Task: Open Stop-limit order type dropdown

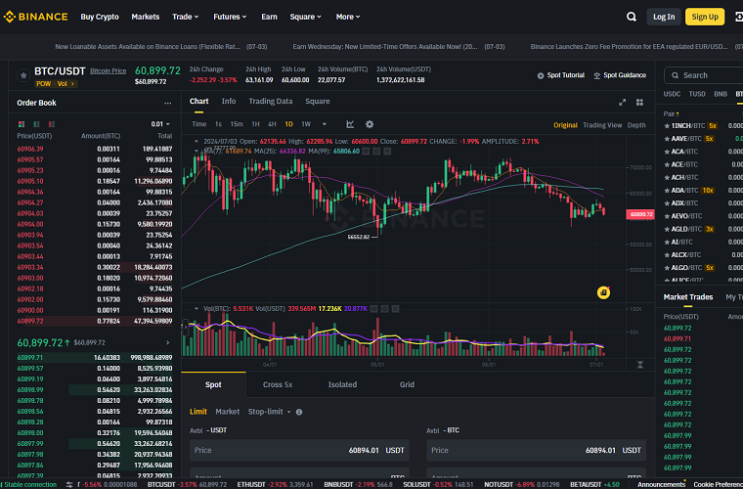Action: click(x=269, y=412)
